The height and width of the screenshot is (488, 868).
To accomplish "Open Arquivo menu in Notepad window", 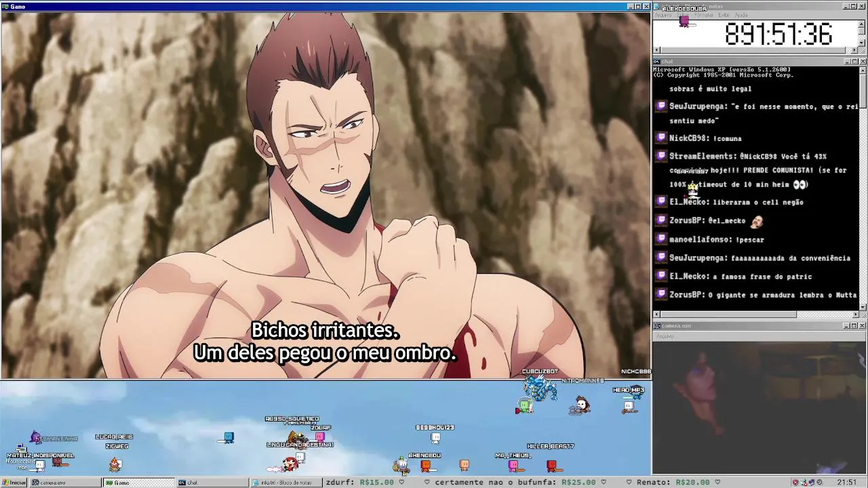I will point(663,15).
